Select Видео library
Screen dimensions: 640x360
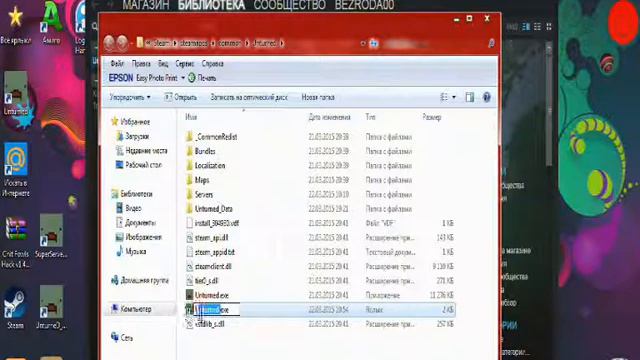click(129, 208)
